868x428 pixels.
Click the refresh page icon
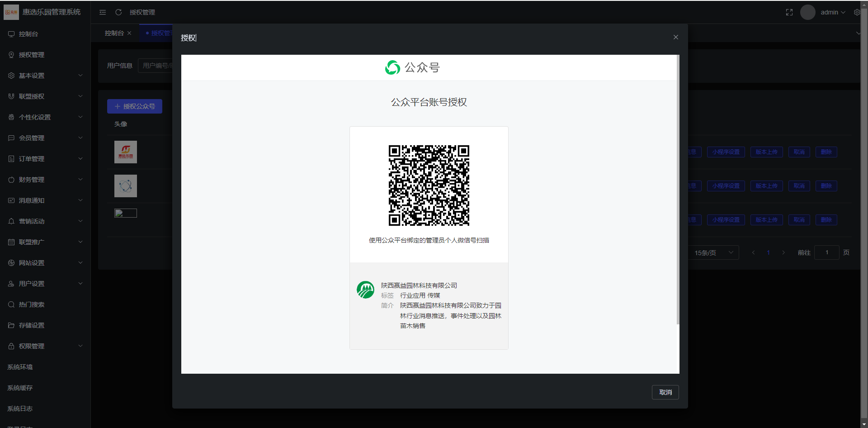click(118, 12)
